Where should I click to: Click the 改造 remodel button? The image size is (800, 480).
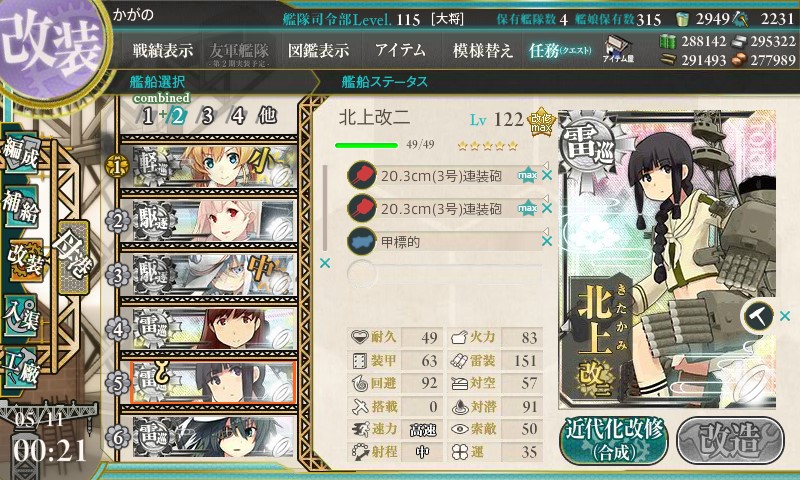(730, 440)
